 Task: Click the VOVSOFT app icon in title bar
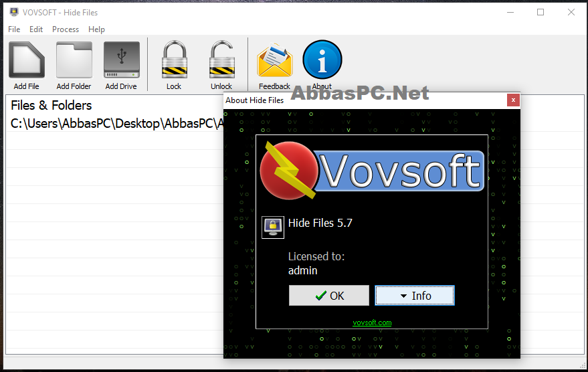pos(14,12)
